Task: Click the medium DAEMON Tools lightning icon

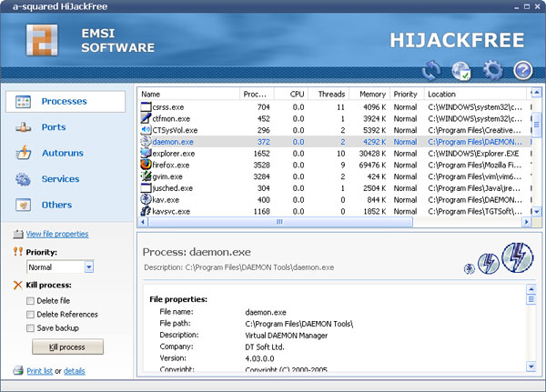Action: 489,264
